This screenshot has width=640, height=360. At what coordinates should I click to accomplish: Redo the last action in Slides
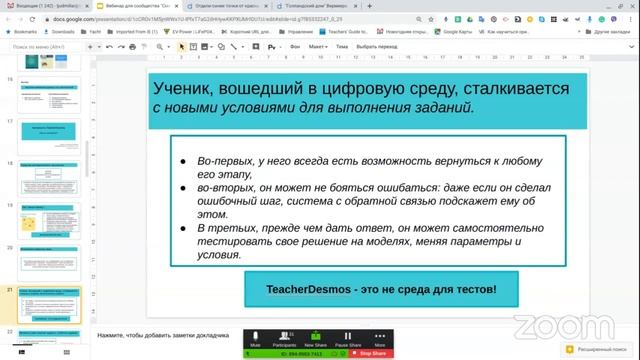[x=121, y=47]
